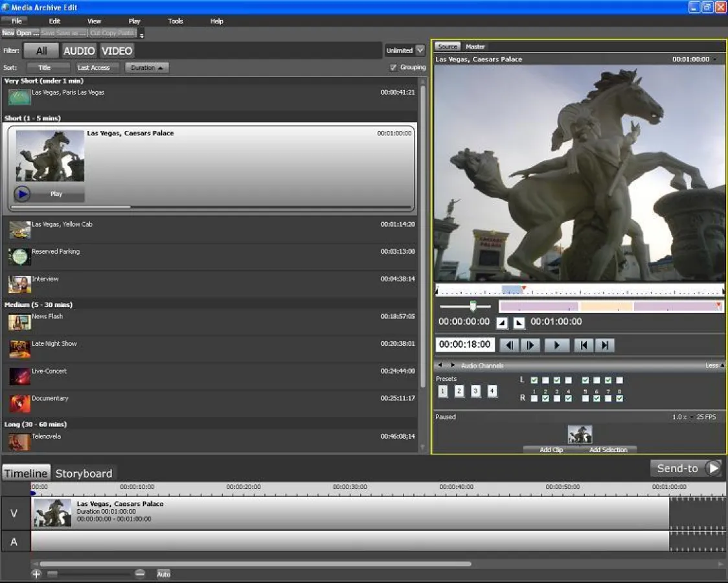Viewport: 728px width, 583px height.
Task: Collapse the Audio Channels panel via Less
Action: (711, 365)
